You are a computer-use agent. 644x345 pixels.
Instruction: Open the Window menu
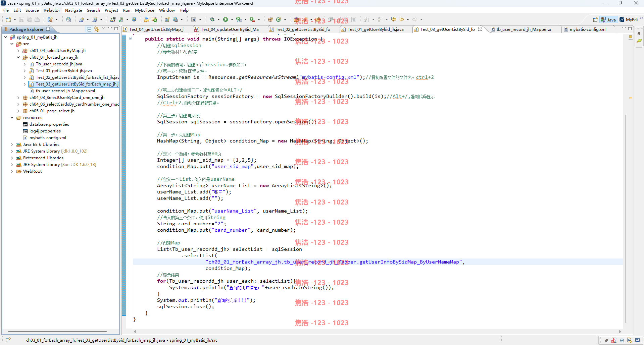(167, 10)
